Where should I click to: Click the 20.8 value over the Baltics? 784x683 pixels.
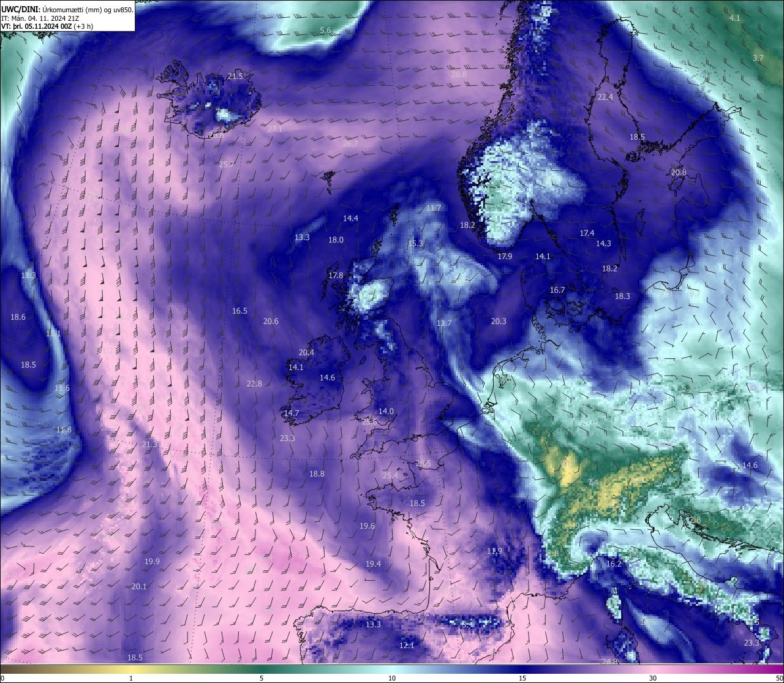coord(679,172)
